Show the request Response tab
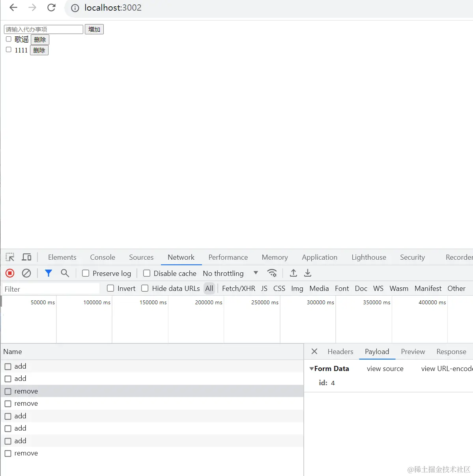 coord(451,352)
